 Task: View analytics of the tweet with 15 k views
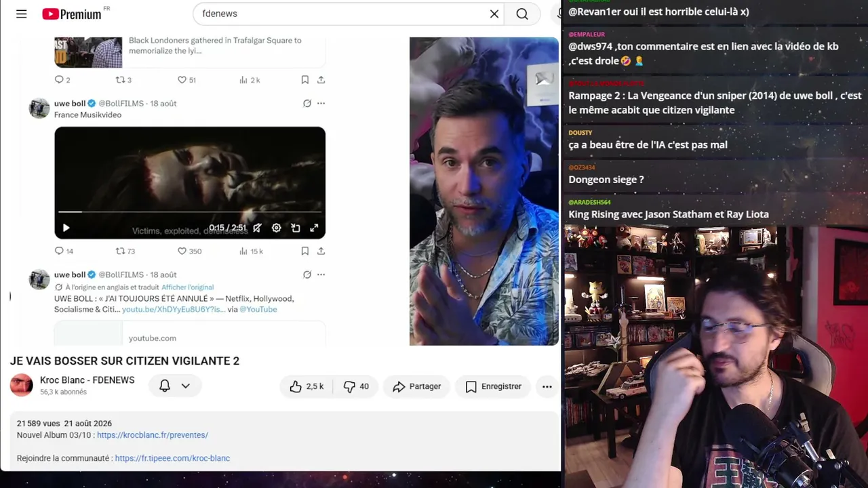click(x=251, y=251)
